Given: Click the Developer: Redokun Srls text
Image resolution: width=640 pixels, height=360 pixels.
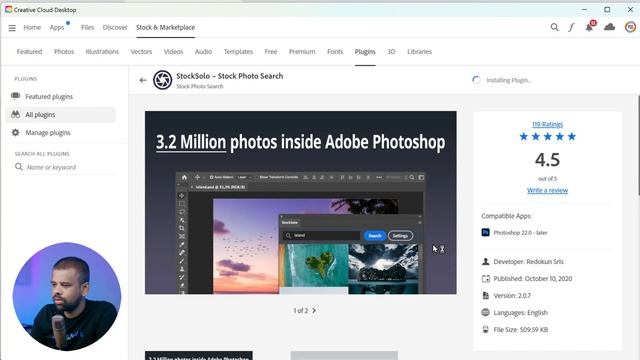Looking at the screenshot, I should coord(528,262).
